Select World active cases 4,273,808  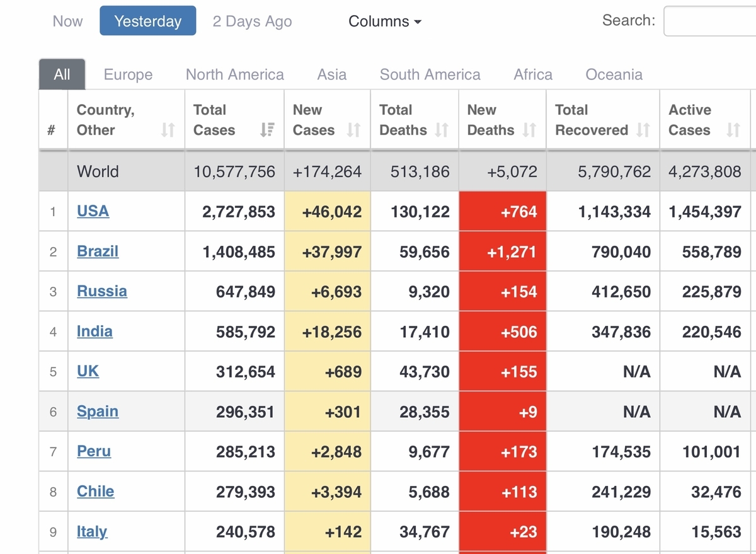(x=705, y=171)
